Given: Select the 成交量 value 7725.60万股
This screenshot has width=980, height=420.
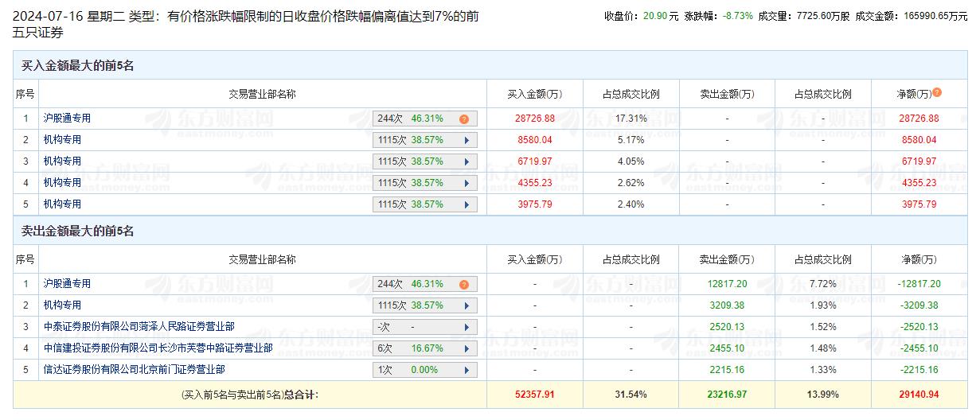Looking at the screenshot, I should point(822,16).
